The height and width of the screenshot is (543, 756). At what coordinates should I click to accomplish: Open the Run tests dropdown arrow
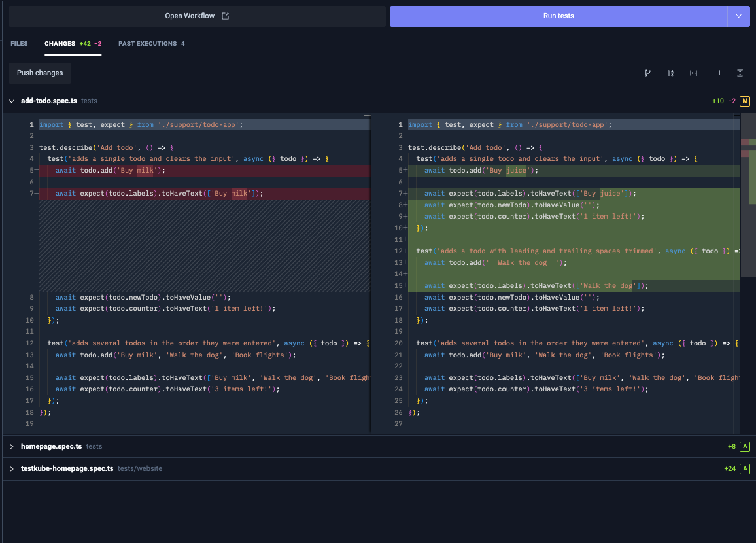pyautogui.click(x=738, y=16)
